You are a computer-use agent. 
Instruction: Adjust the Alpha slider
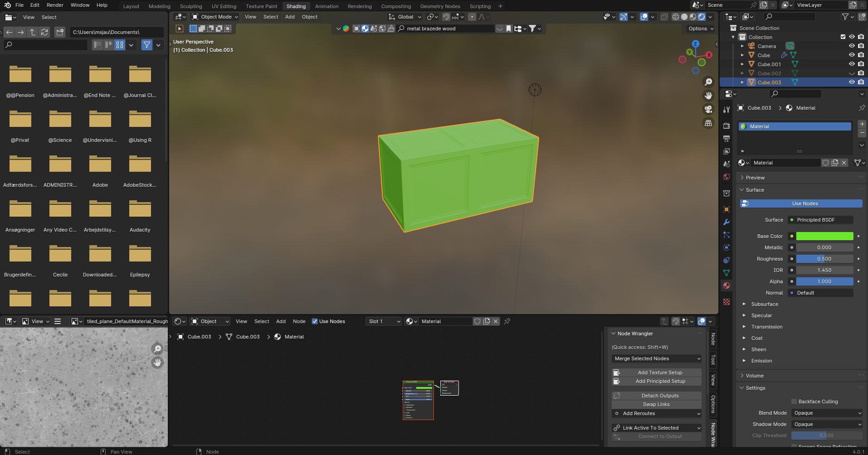point(824,281)
